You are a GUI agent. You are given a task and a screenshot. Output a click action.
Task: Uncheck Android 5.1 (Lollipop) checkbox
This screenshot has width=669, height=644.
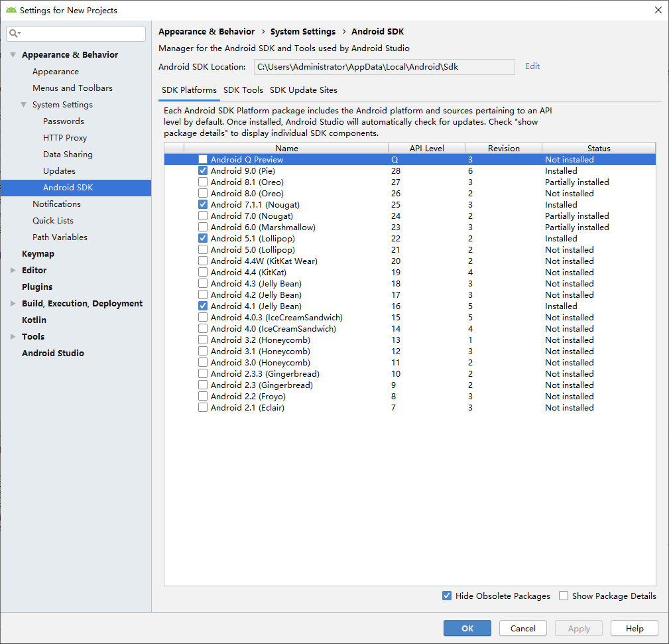(203, 238)
